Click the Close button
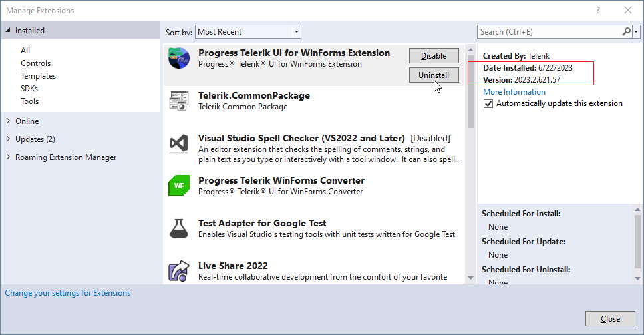Image resolution: width=644 pixels, height=335 pixels. click(610, 319)
